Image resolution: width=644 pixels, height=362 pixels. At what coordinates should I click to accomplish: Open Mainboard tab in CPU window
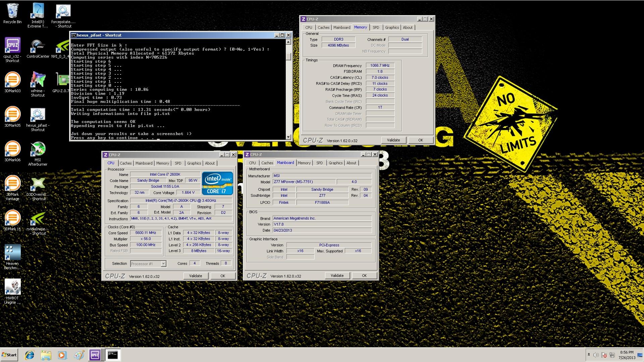(x=144, y=163)
